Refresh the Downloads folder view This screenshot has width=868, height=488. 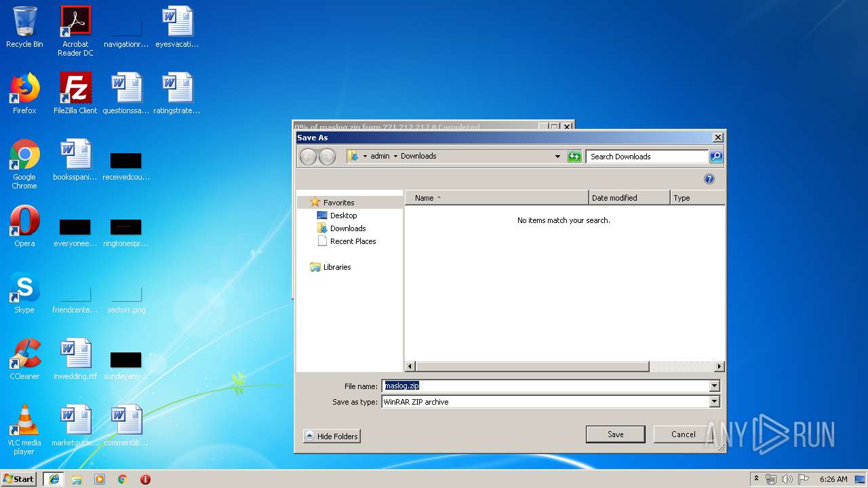coord(574,157)
